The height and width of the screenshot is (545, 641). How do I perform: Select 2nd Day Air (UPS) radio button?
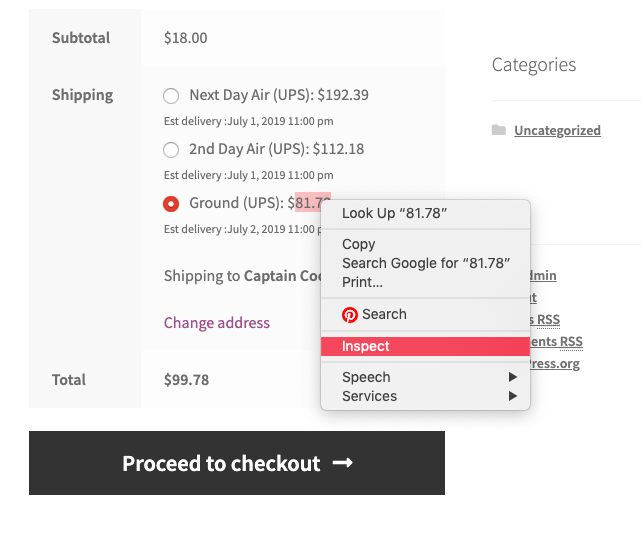[x=171, y=150]
